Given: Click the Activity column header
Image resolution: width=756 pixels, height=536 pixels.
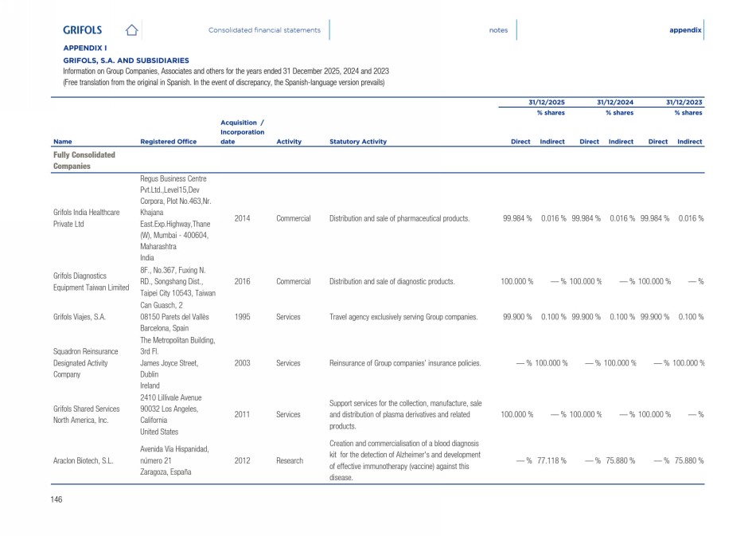Looking at the screenshot, I should 288,142.
